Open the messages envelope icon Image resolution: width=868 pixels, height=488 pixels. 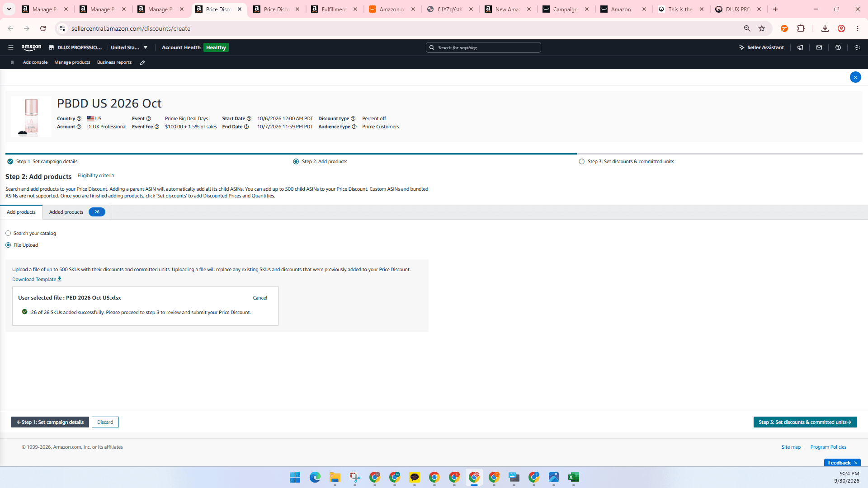[819, 47]
